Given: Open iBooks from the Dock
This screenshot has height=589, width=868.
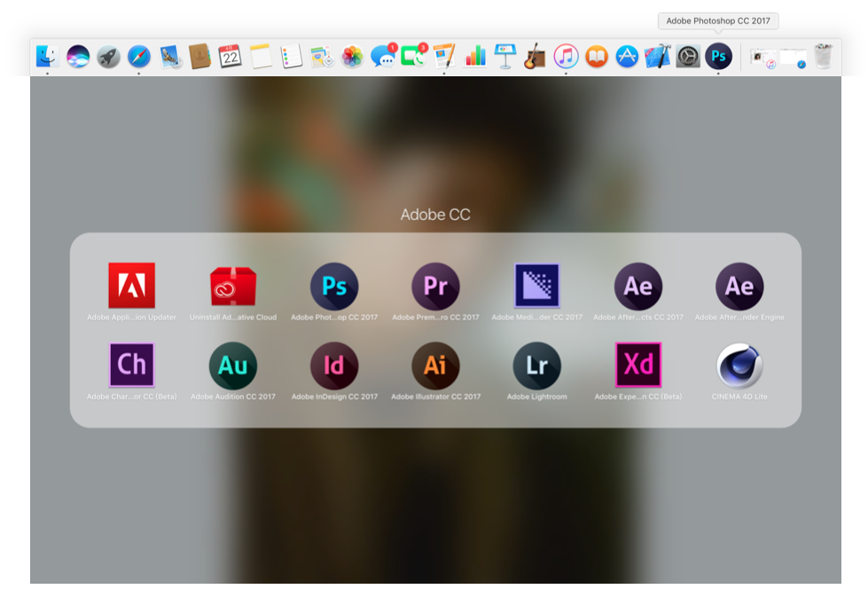Looking at the screenshot, I should pyautogui.click(x=597, y=57).
